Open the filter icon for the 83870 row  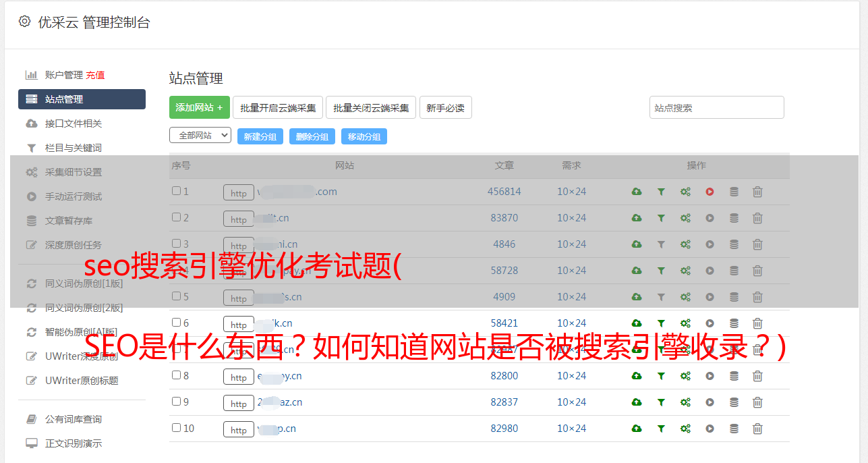(661, 218)
